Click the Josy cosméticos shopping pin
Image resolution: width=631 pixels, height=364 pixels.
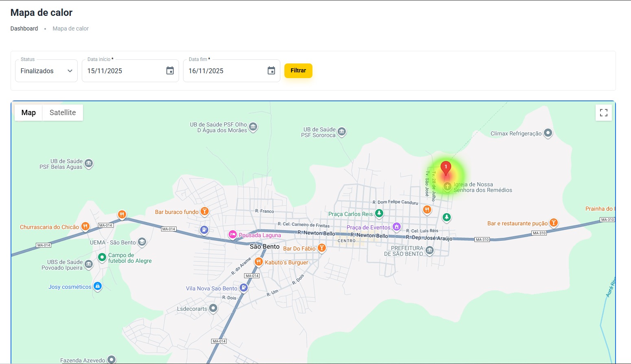pyautogui.click(x=97, y=286)
